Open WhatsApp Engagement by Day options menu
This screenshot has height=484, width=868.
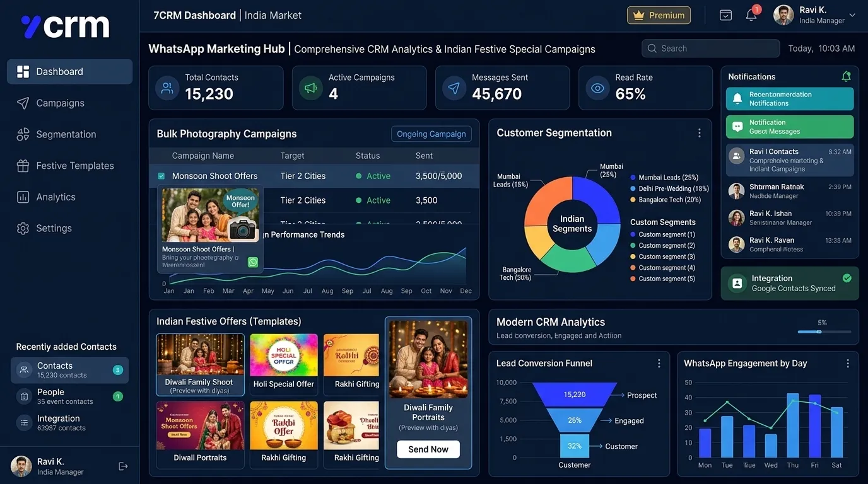coord(848,364)
